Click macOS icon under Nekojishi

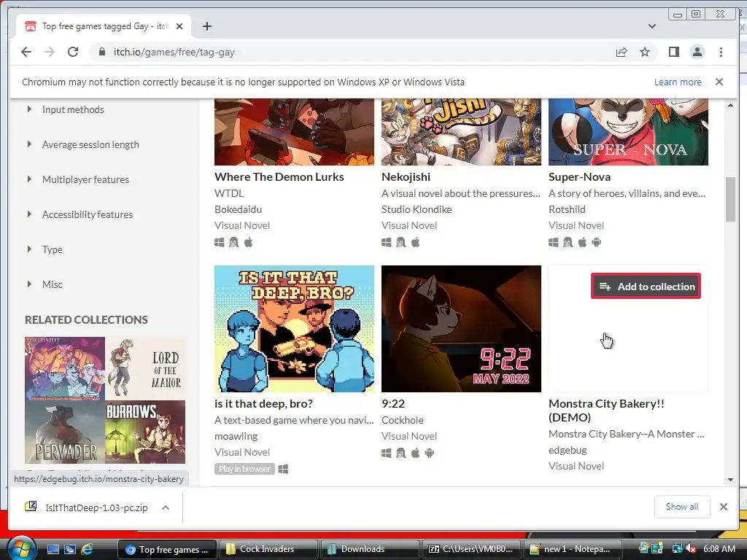pyautogui.click(x=415, y=242)
